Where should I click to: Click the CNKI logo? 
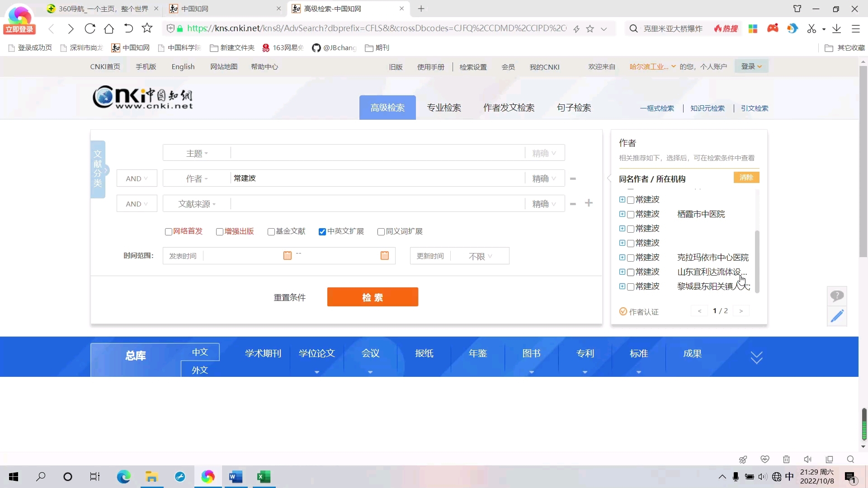pyautogui.click(x=143, y=97)
